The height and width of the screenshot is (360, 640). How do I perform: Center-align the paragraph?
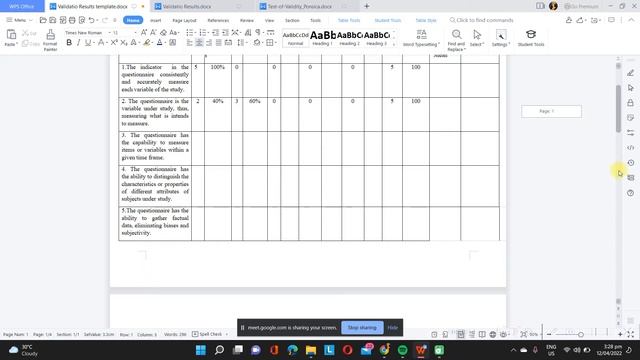(x=199, y=42)
